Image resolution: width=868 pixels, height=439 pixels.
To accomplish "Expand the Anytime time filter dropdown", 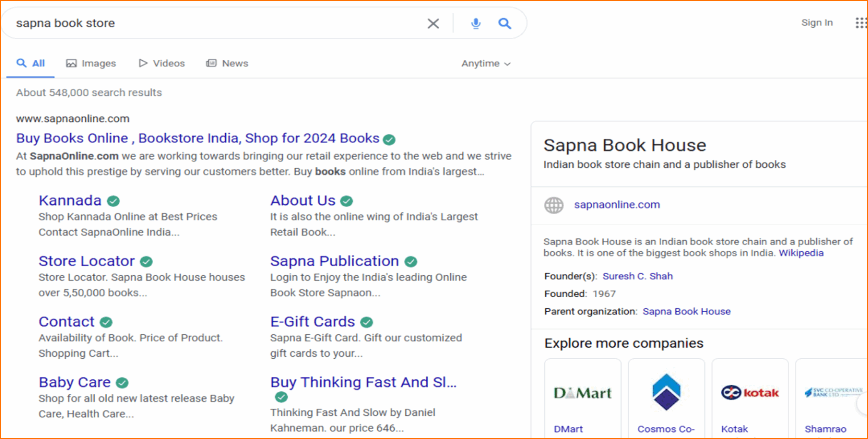I will [x=486, y=63].
